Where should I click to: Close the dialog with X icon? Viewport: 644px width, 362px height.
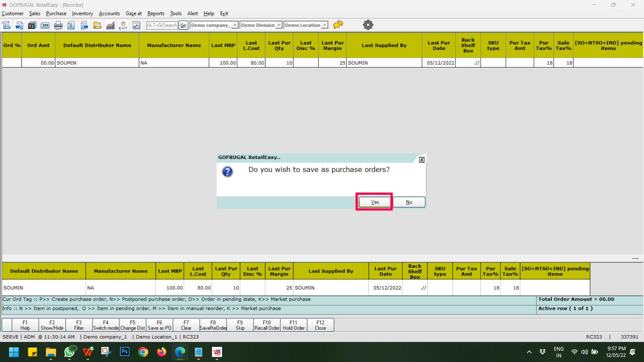422,160
